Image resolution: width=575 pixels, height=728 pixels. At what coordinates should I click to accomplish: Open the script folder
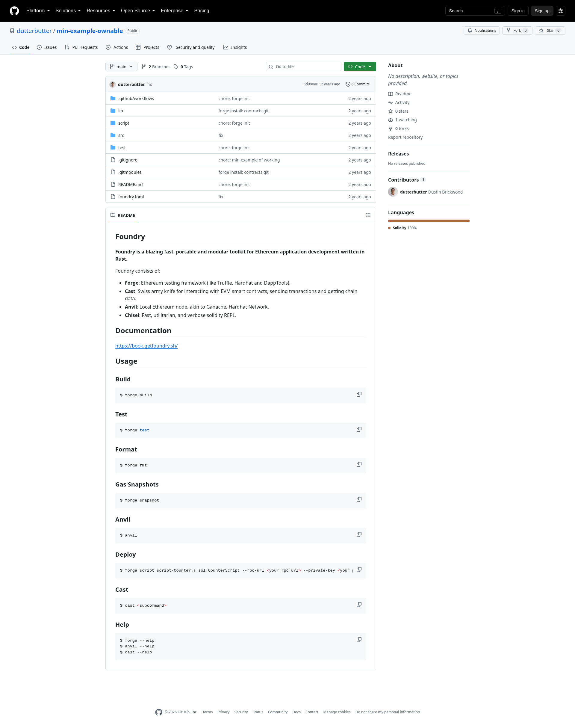pyautogui.click(x=124, y=123)
